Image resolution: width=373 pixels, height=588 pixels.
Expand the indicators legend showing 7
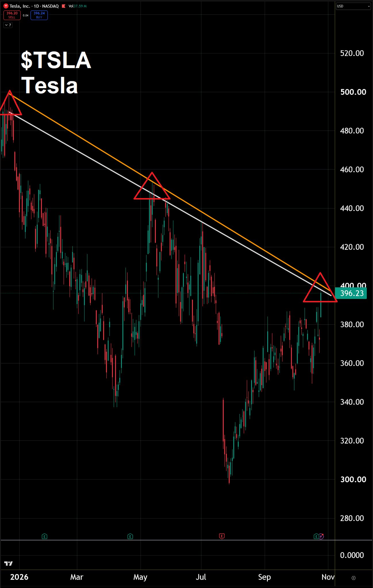8,25
